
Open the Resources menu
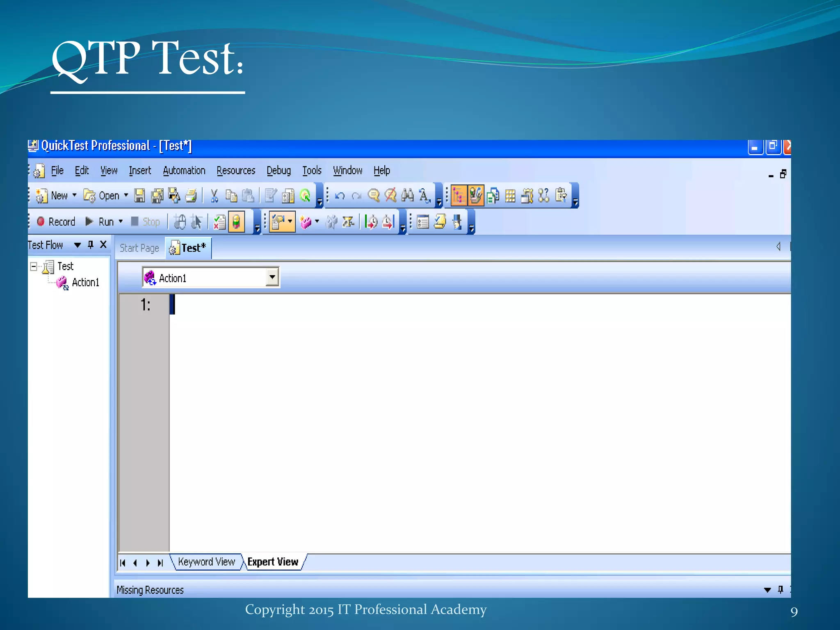[x=236, y=171]
